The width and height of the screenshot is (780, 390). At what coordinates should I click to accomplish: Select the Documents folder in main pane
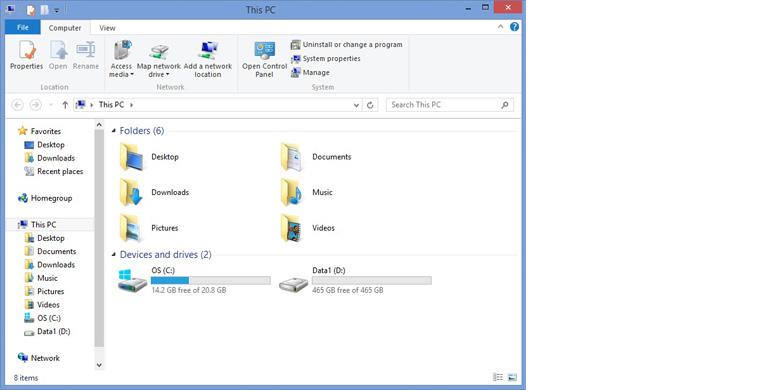[x=315, y=157]
